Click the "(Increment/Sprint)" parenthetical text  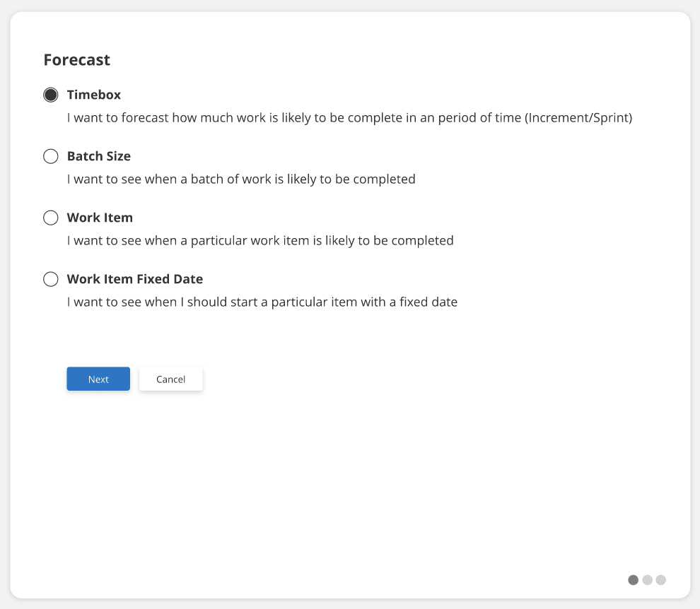[578, 118]
